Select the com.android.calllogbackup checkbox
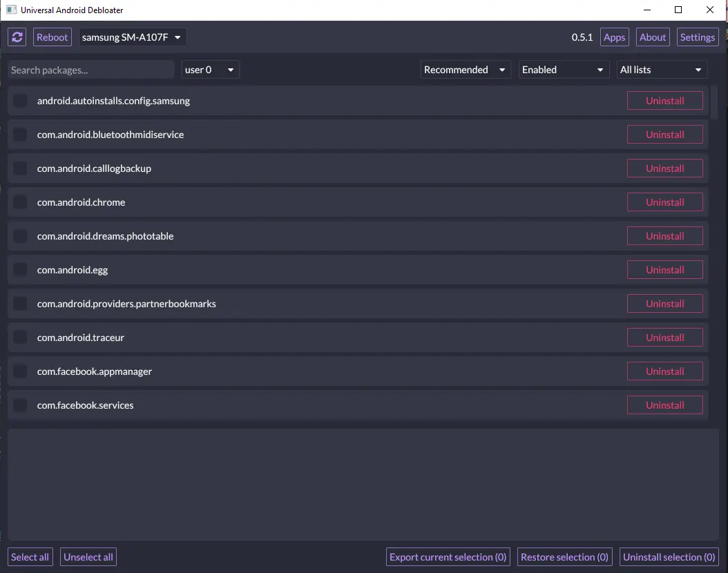728x573 pixels. click(20, 168)
